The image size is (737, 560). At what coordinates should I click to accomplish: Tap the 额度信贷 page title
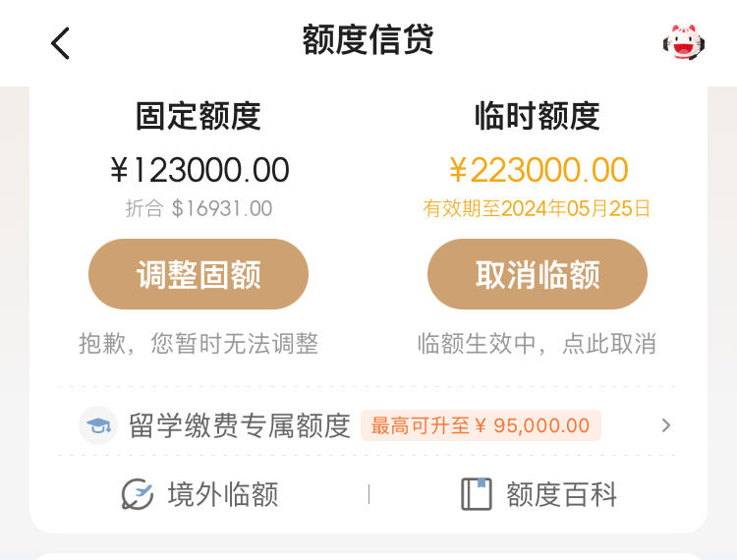point(368,40)
